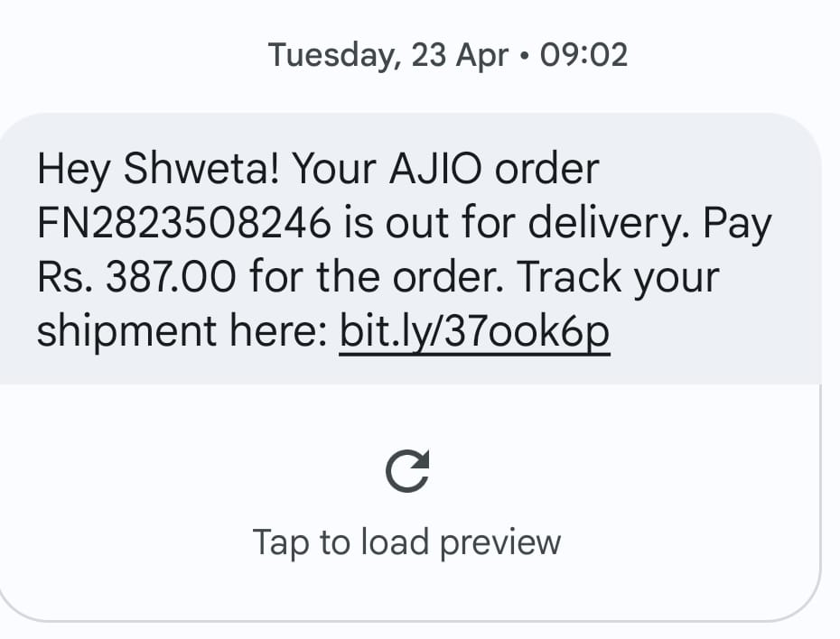The width and height of the screenshot is (840, 639).
Task: Tap the bullet separator in the timestamp
Action: 524,57
